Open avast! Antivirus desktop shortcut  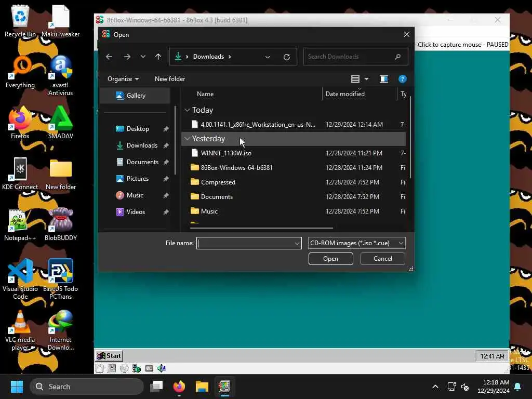click(x=60, y=75)
